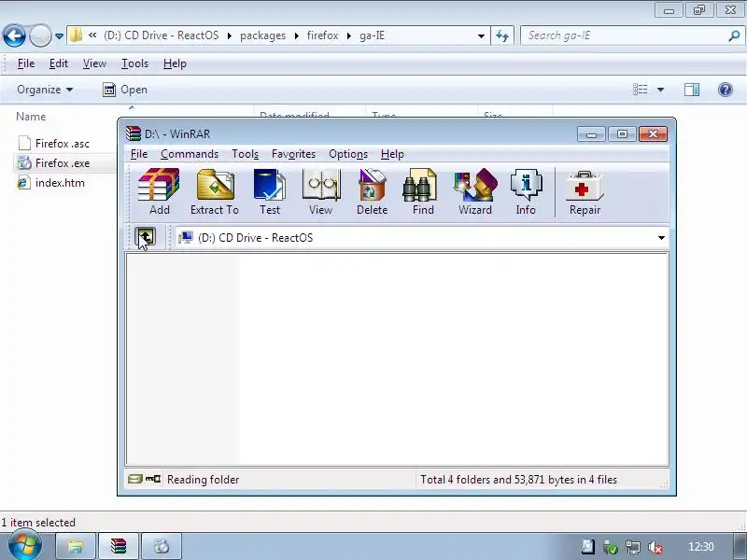Open WinRAR Options menu
This screenshot has width=747, height=560.
pyautogui.click(x=347, y=154)
